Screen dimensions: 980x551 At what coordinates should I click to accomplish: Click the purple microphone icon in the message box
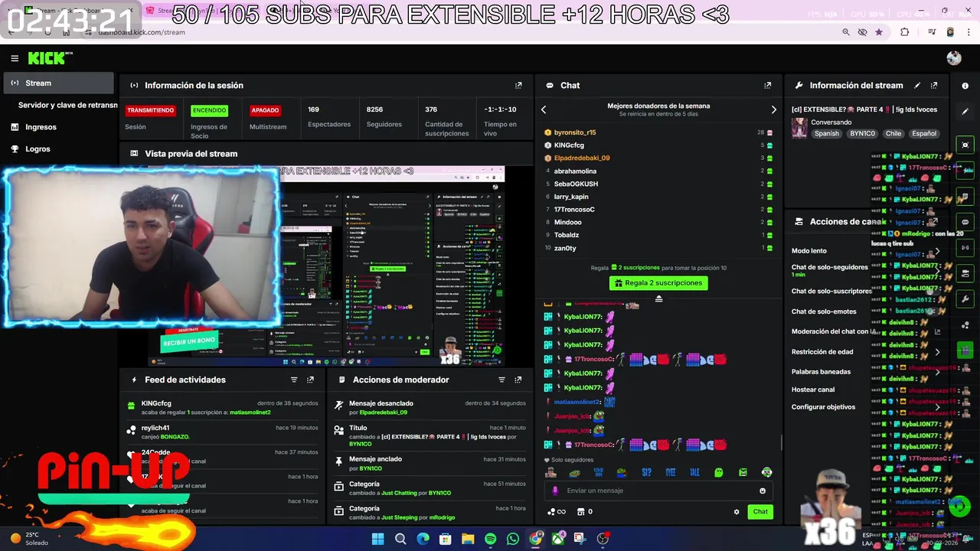[x=555, y=491]
